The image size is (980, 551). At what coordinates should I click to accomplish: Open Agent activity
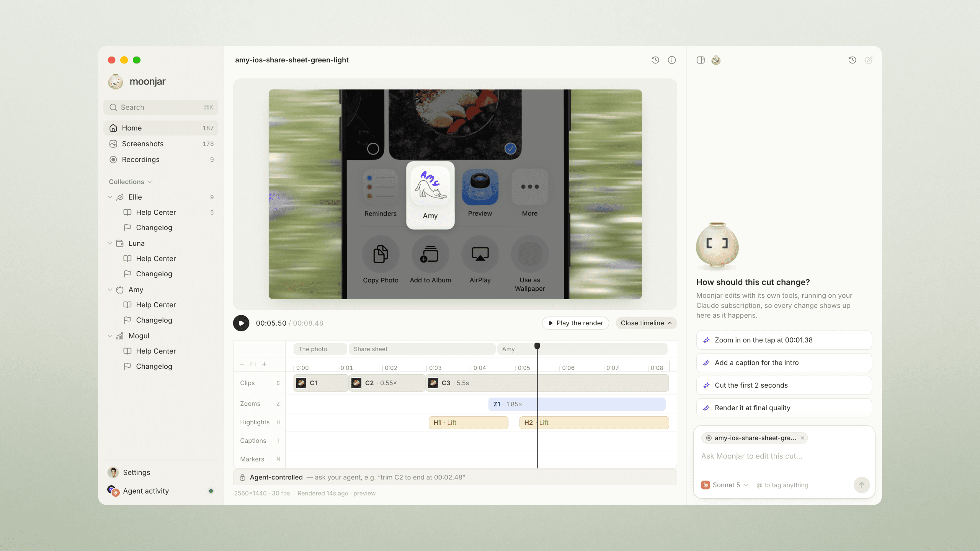point(161,491)
